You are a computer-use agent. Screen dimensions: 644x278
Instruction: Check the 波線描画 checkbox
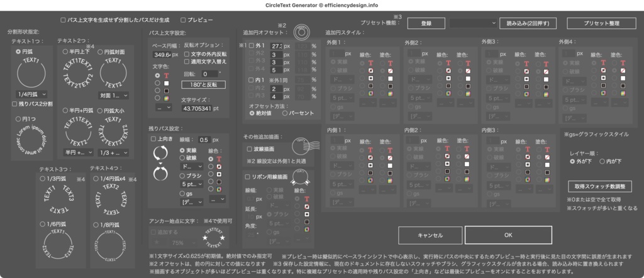(x=249, y=149)
